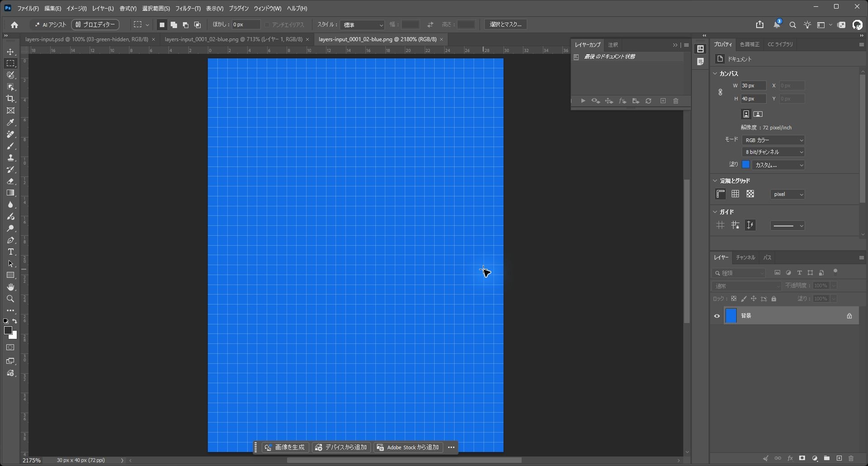Select the Pen tool

pos(10,240)
